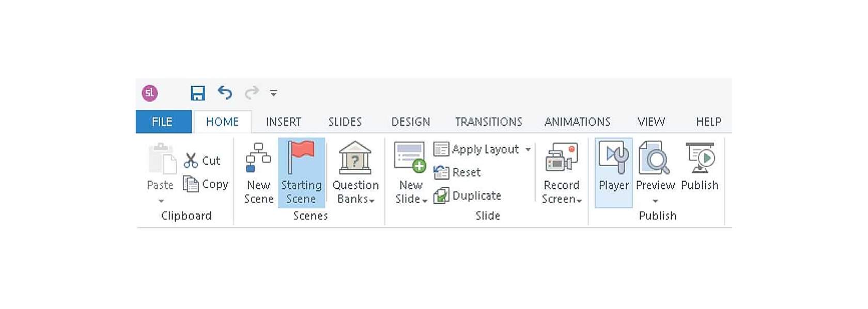The image size is (868, 309).
Task: Undo the last action with the arrow
Action: pos(225,93)
